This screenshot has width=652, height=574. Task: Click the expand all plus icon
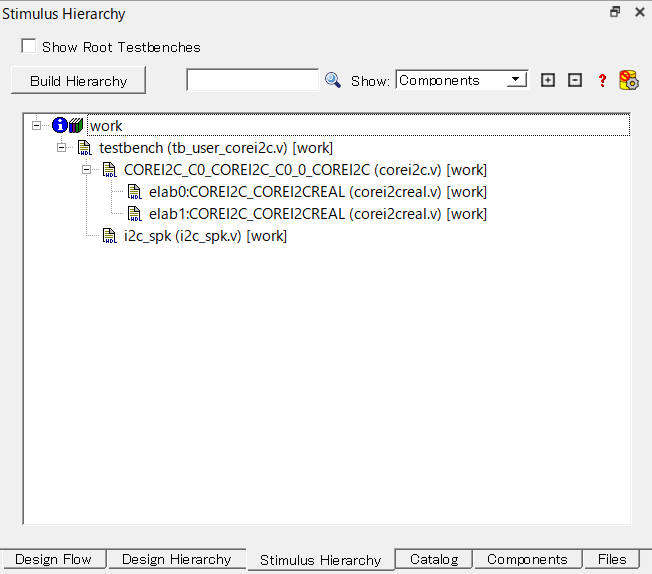[548, 80]
